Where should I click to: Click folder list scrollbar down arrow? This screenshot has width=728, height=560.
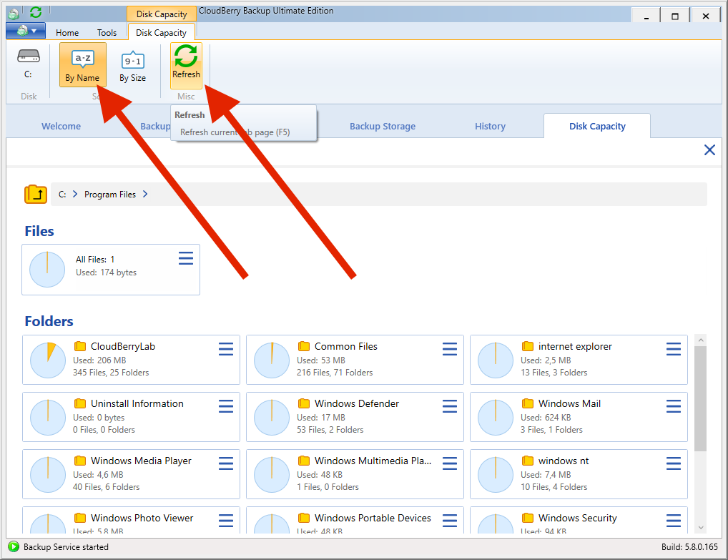coord(701,528)
